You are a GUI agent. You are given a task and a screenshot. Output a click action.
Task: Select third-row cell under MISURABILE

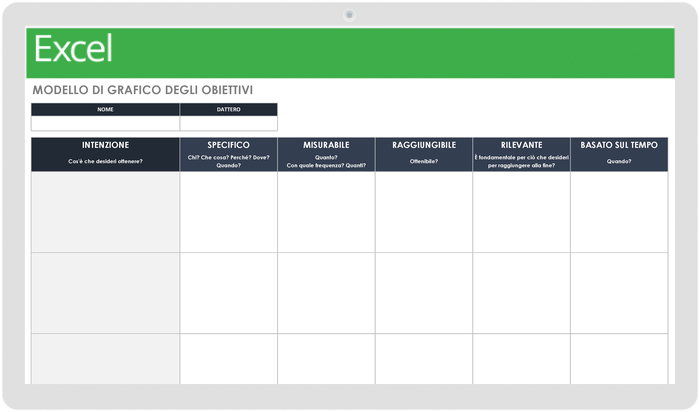point(326,359)
